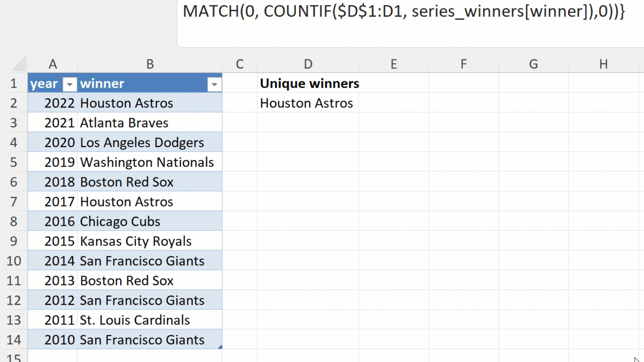Select the row 1 header
This screenshot has width=644, height=362.
click(14, 83)
